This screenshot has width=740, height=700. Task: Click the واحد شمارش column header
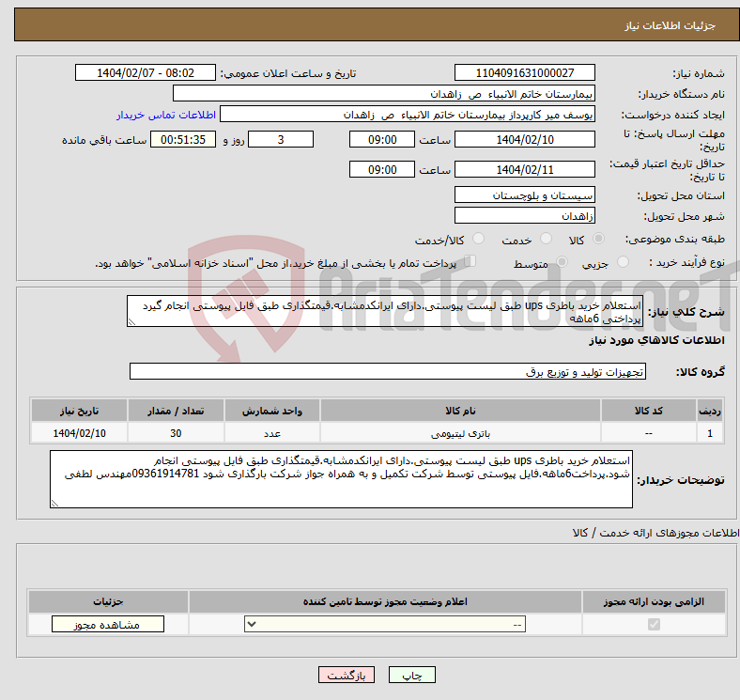[272, 411]
